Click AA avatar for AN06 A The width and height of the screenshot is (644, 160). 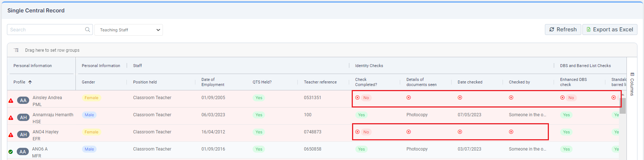point(23,152)
